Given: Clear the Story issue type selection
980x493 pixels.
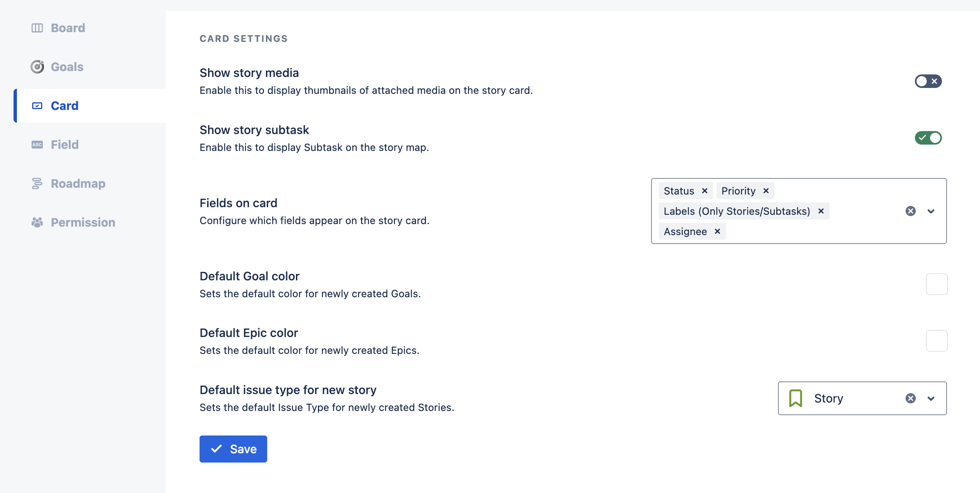Looking at the screenshot, I should (911, 398).
